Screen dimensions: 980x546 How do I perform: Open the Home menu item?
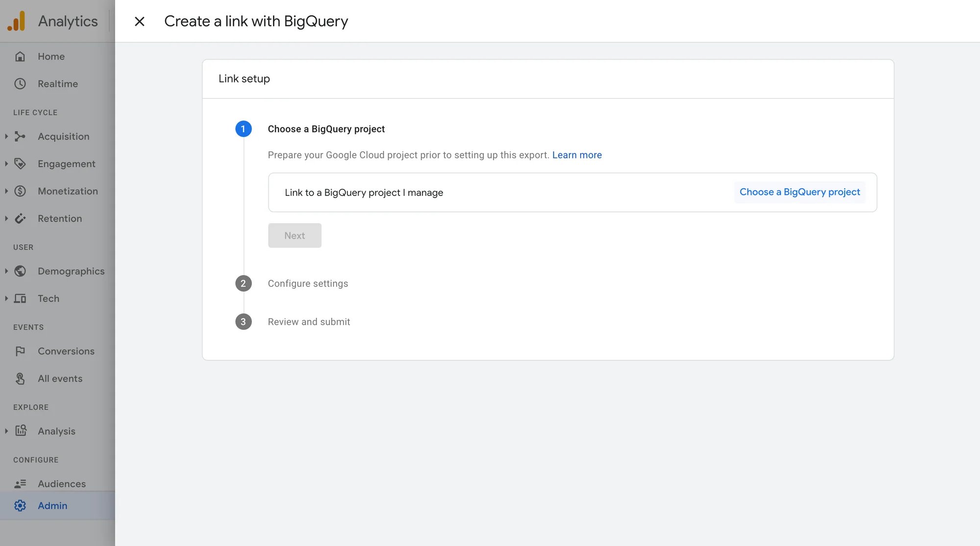click(51, 56)
